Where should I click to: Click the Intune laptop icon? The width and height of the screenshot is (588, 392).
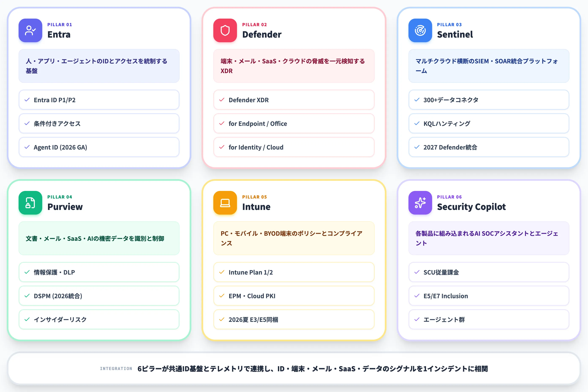[225, 203]
